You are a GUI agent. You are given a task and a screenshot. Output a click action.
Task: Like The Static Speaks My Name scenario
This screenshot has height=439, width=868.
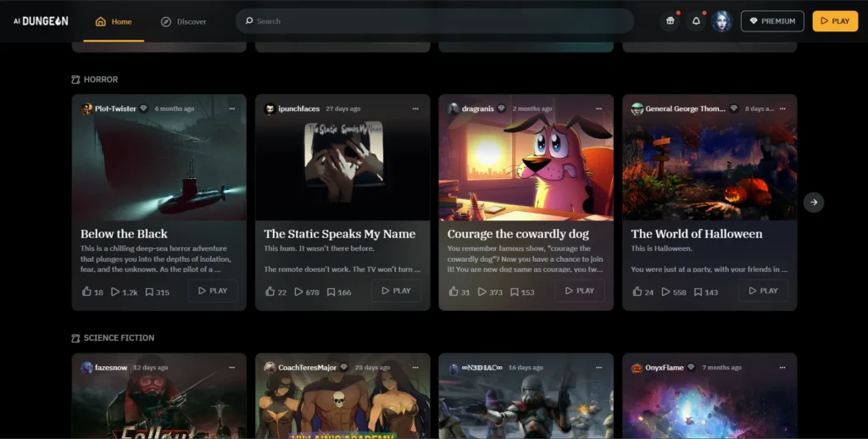tap(270, 292)
